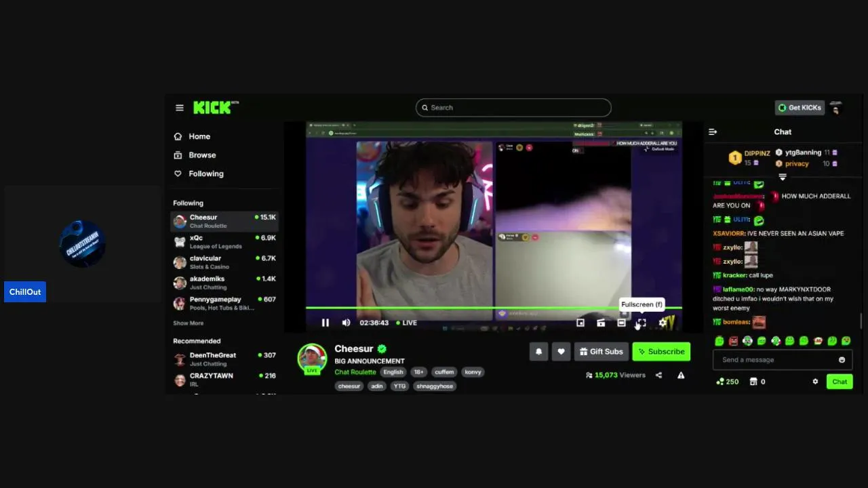Click DIPPINZ top gifter name
The height and width of the screenshot is (488, 868).
757,154
